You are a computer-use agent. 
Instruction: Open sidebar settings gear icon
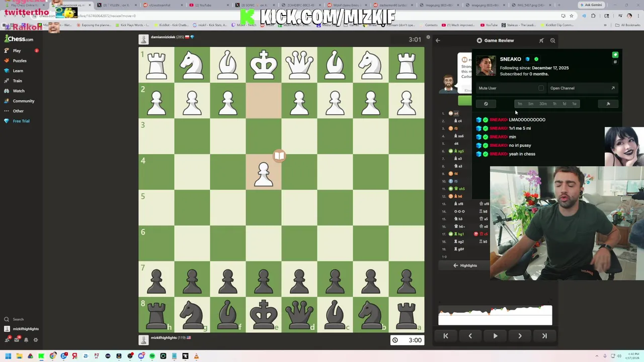(36, 340)
